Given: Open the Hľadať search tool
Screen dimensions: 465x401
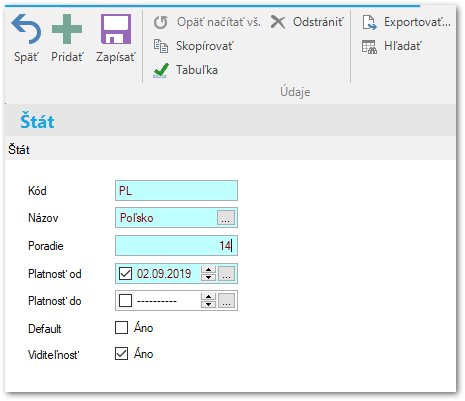Looking at the screenshot, I should pos(391,46).
